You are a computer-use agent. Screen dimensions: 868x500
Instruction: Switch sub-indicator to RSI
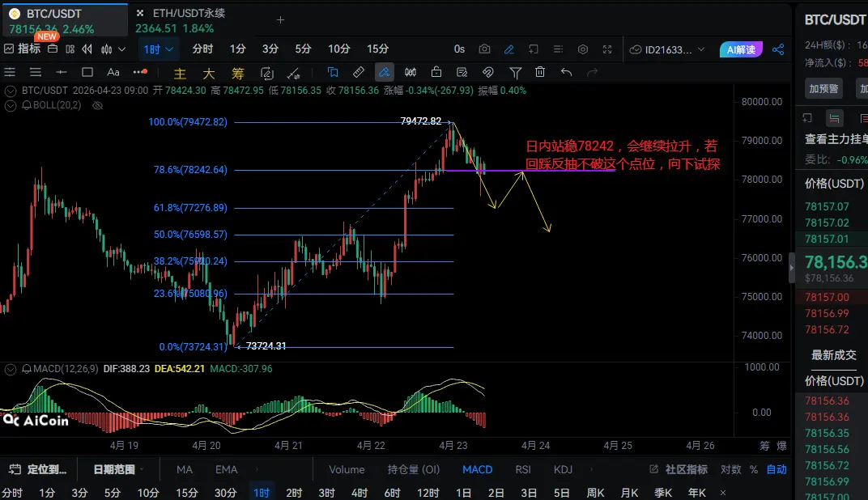[x=523, y=469]
